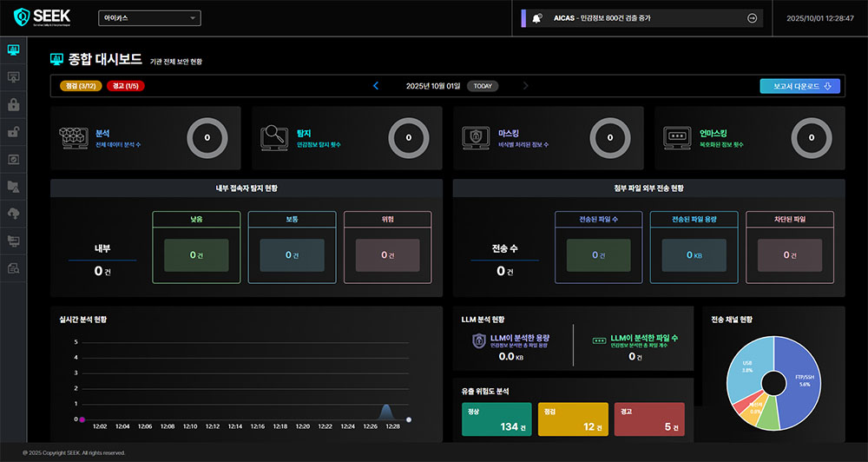Screen dimensions: 868x462
Task: Go to next date with right chevron
Action: click(x=526, y=86)
